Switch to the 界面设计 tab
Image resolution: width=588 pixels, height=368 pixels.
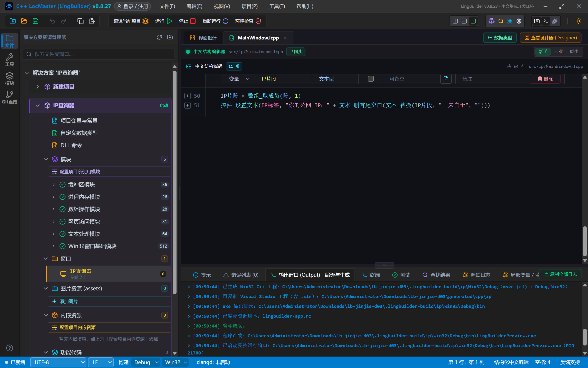tap(203, 38)
